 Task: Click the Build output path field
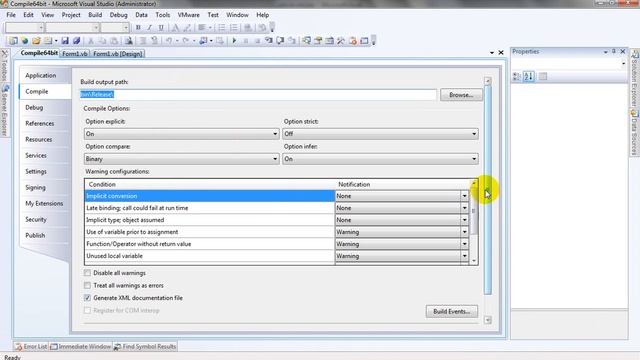tap(258, 94)
